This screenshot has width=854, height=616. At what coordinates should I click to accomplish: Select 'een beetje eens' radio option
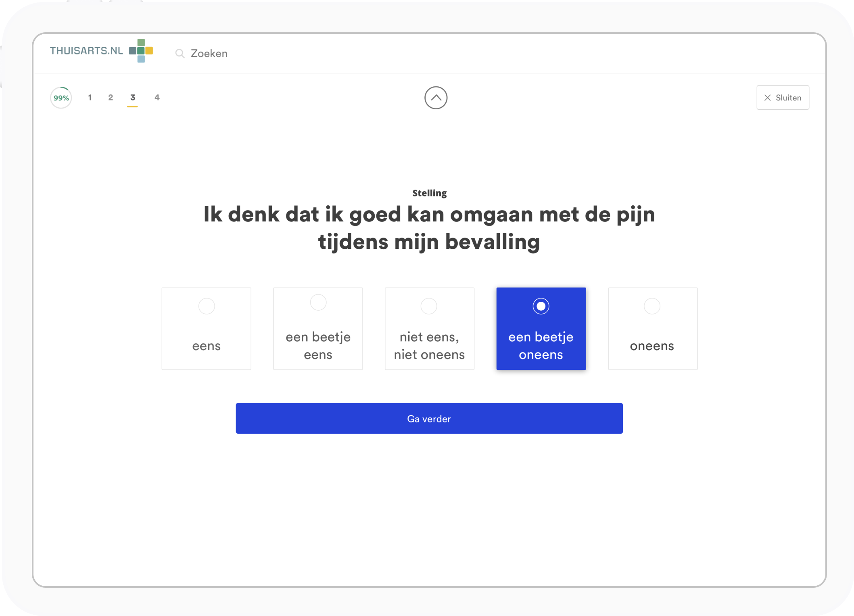[x=318, y=303]
